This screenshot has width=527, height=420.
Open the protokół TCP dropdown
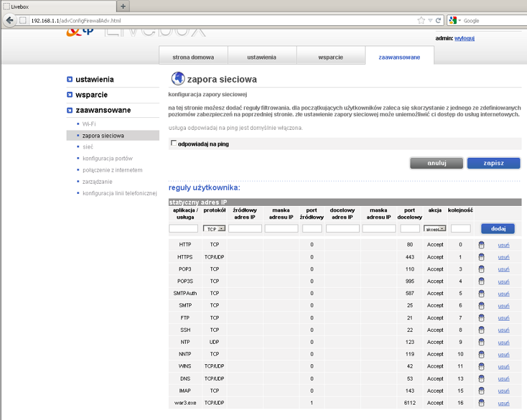[x=214, y=229]
